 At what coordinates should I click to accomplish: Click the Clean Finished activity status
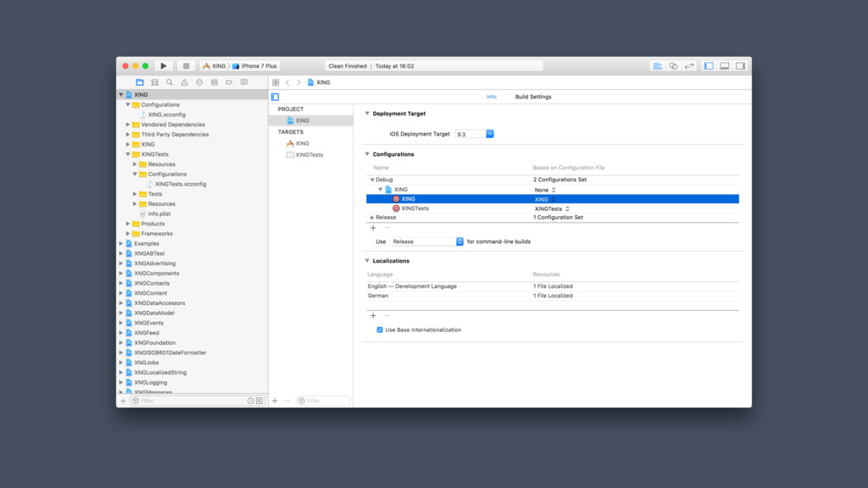click(347, 66)
